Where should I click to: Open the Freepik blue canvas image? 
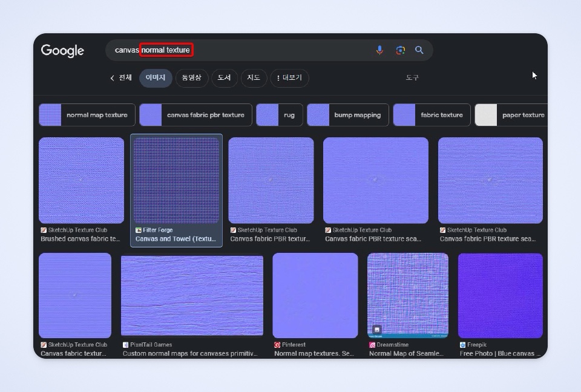click(x=500, y=295)
